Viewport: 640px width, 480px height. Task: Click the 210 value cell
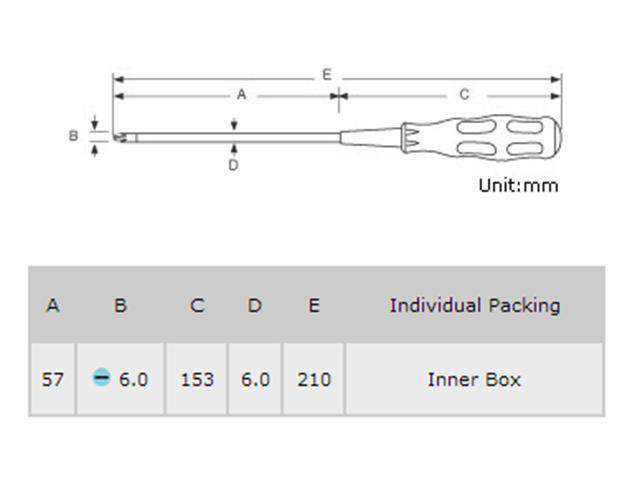tap(313, 380)
